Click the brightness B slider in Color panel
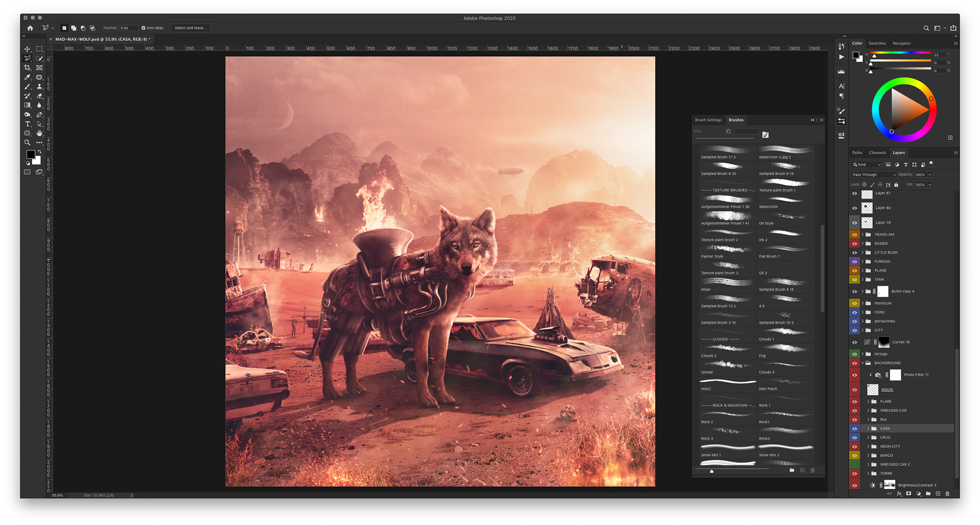Viewport: 980px width, 525px height. tap(900, 69)
